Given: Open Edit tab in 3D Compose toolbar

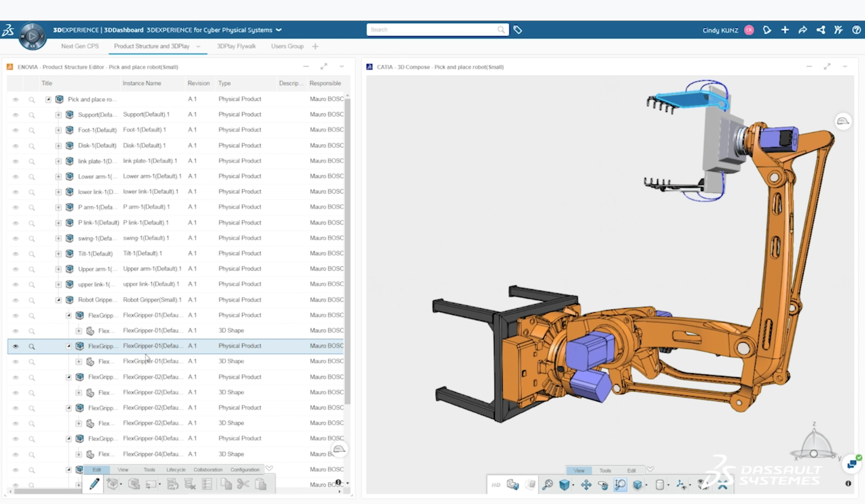Looking at the screenshot, I should (631, 470).
